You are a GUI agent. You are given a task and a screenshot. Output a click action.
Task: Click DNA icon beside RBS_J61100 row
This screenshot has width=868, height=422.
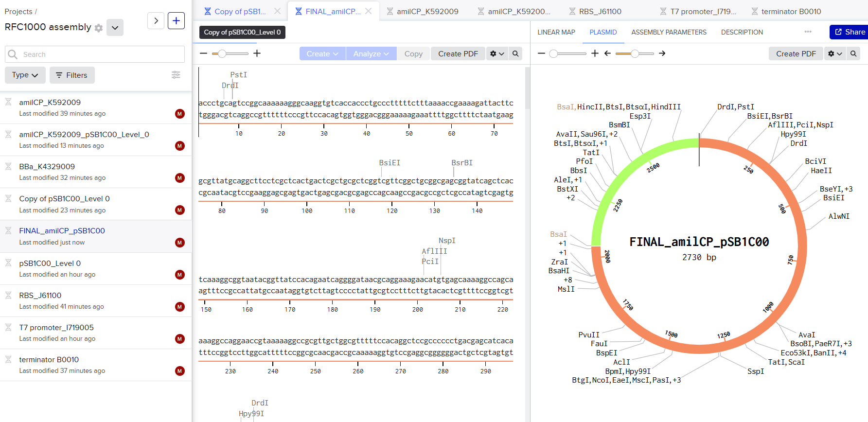point(8,295)
